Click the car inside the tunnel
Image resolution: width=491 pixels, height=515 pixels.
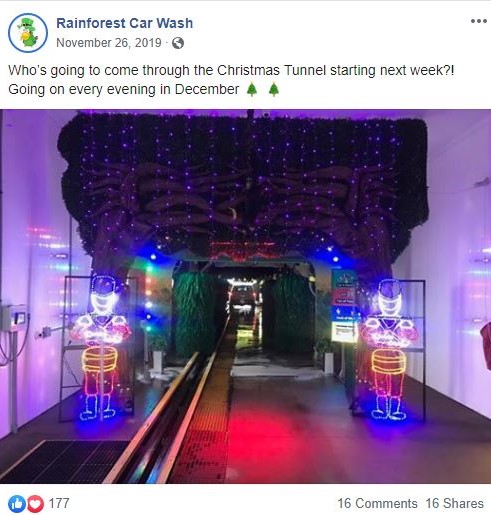point(244,300)
